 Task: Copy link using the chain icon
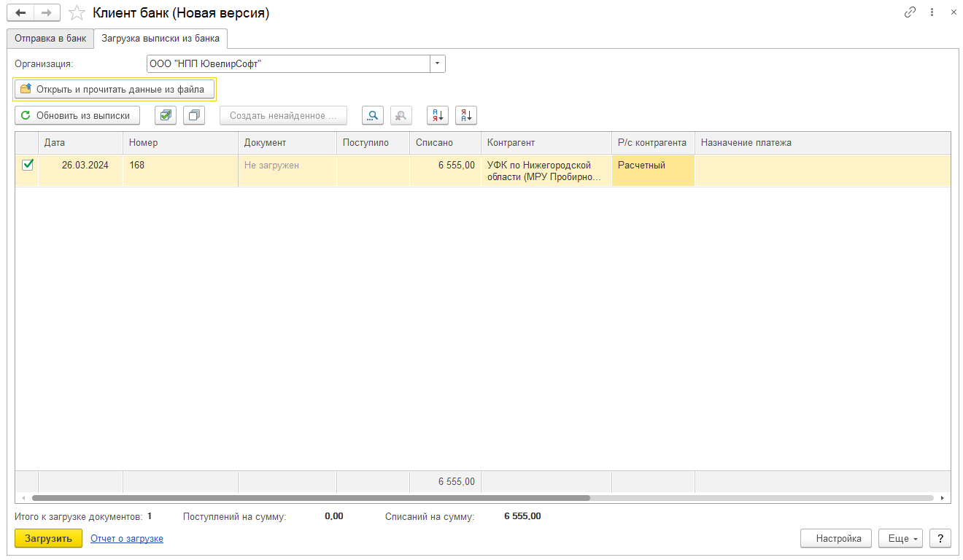910,12
